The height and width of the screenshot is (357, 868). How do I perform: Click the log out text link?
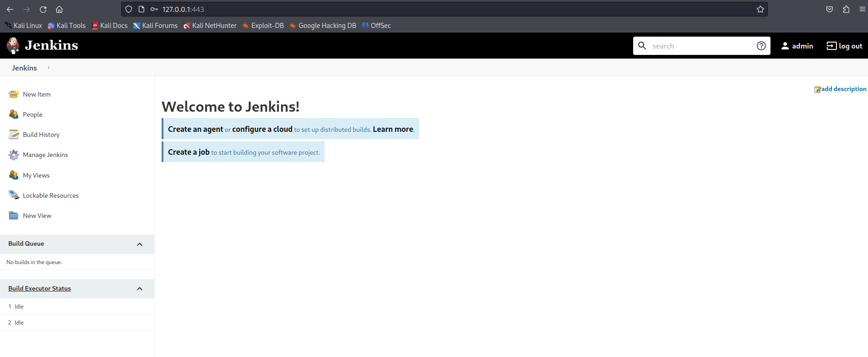coord(851,46)
